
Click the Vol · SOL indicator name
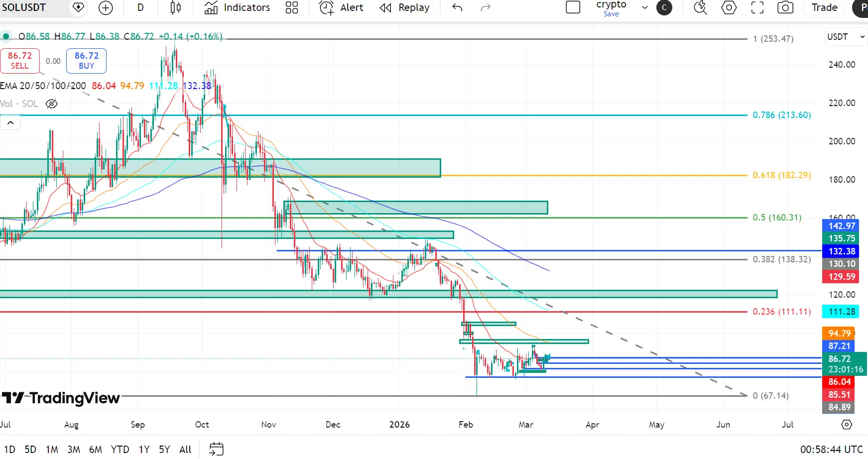point(19,104)
